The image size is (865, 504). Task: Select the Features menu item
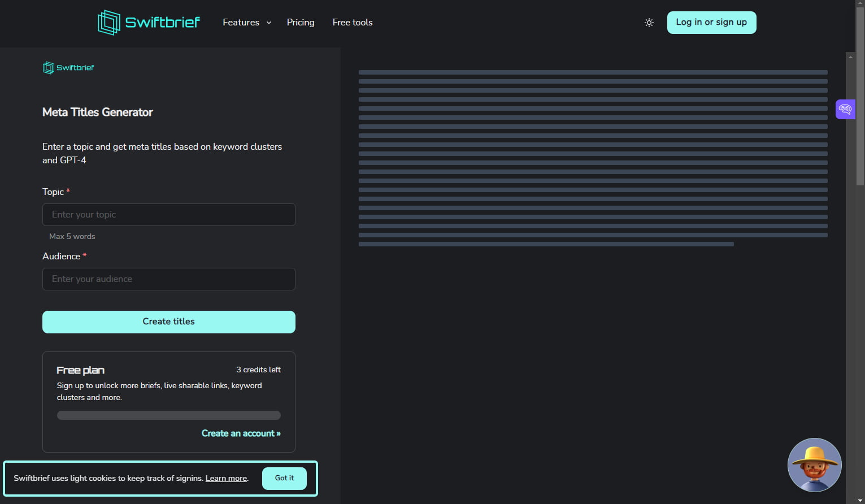point(241,23)
